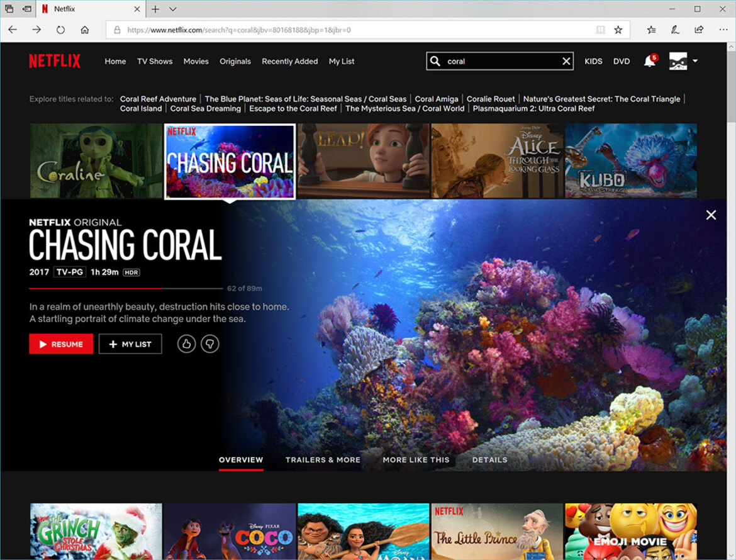Go back in the browser
The width and height of the screenshot is (736, 560).
point(13,30)
